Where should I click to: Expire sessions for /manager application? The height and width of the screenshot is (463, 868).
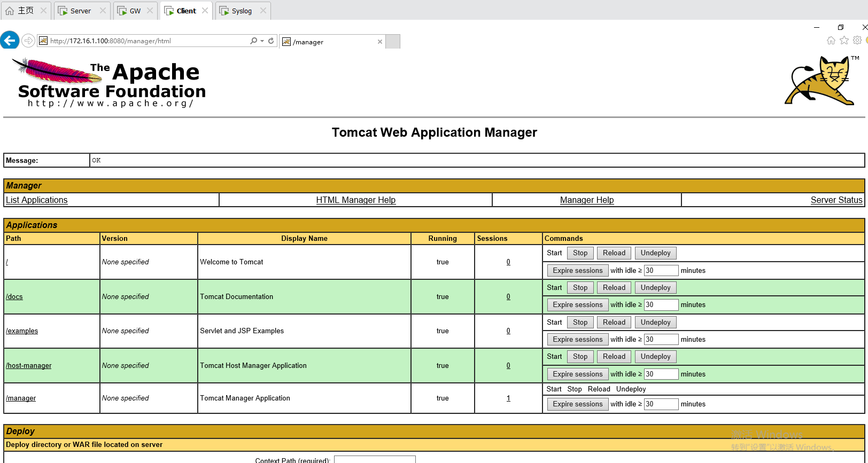578,404
